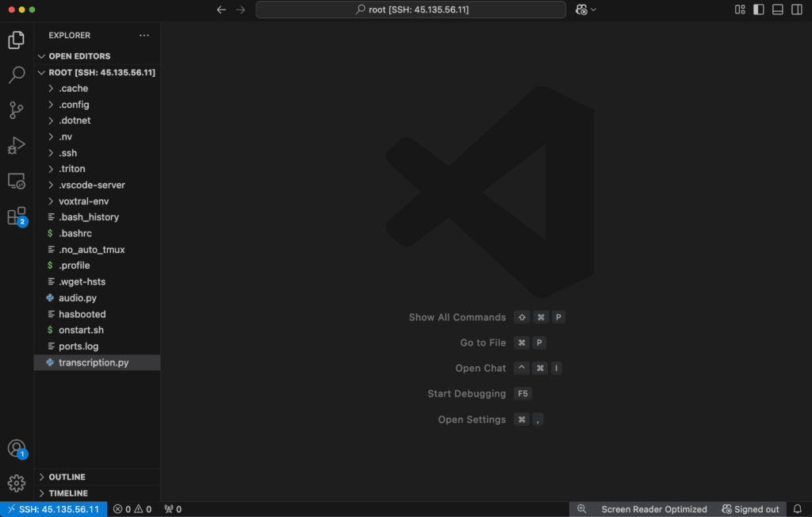
Task: Click the Open Settings label
Action: [472, 419]
